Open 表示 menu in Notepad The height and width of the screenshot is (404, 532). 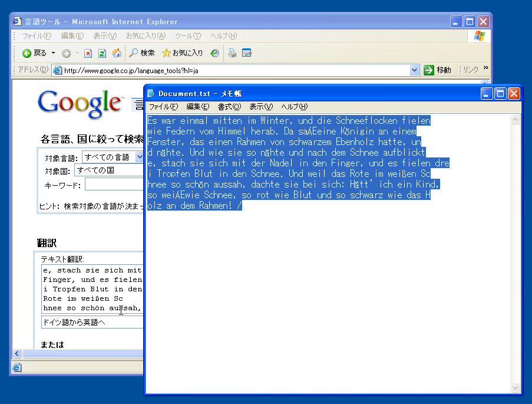click(x=261, y=107)
